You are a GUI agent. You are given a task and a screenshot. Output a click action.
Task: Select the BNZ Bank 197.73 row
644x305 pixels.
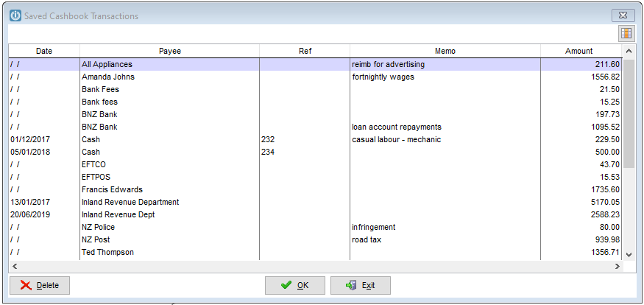pyautogui.click(x=316, y=114)
